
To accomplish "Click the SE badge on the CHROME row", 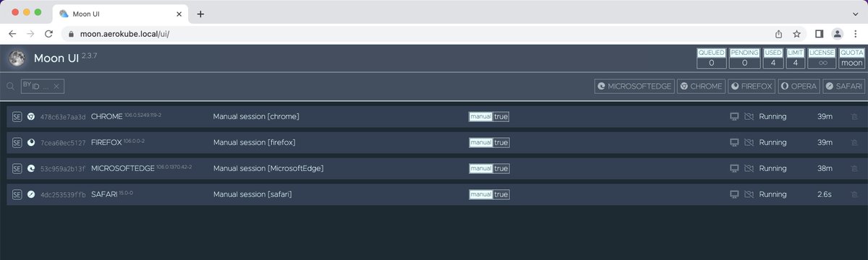I will click(x=17, y=116).
